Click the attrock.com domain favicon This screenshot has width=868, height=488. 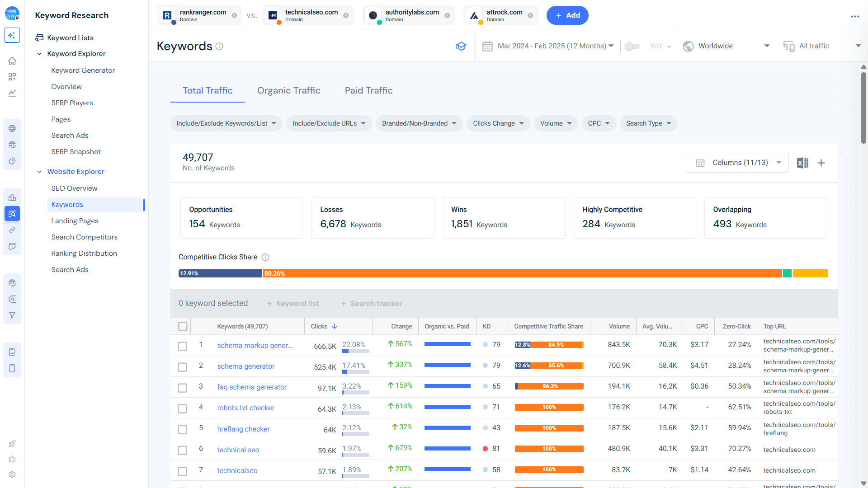point(474,15)
